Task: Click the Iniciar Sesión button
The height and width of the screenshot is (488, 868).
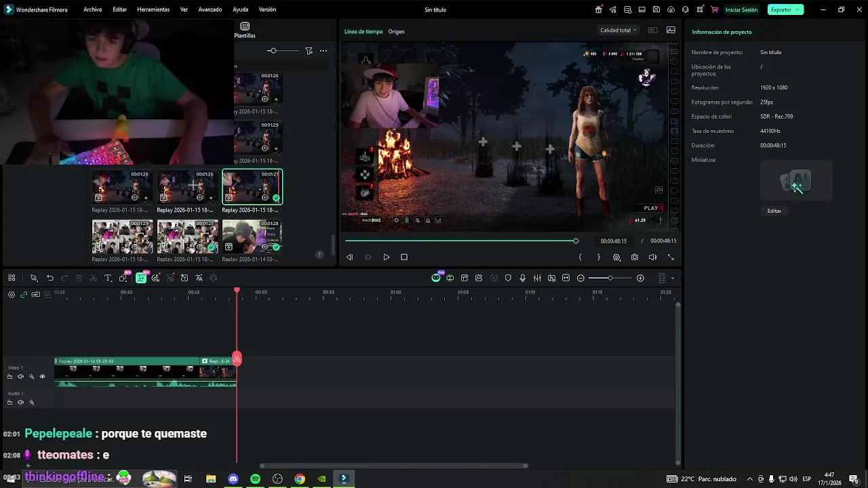Action: coord(741,9)
